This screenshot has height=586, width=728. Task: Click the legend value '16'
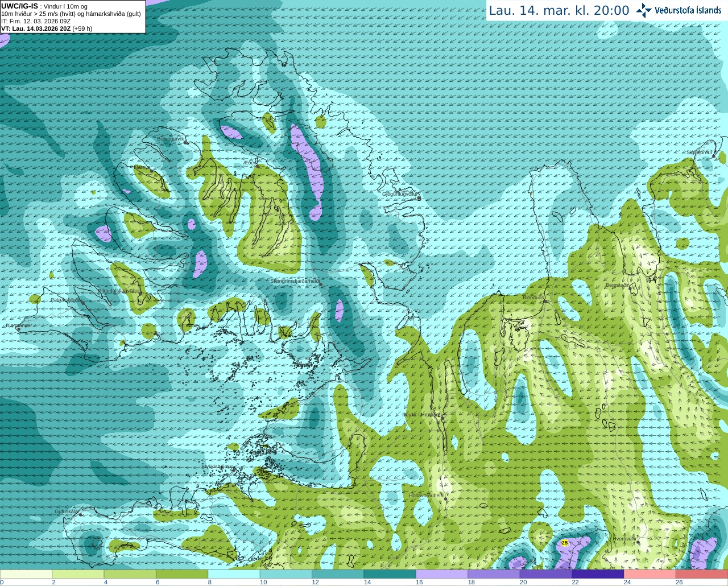pos(420,583)
